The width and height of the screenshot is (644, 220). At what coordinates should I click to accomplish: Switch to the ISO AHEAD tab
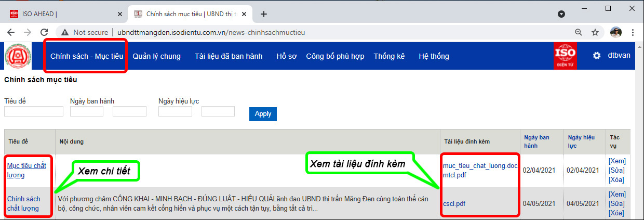62,14
